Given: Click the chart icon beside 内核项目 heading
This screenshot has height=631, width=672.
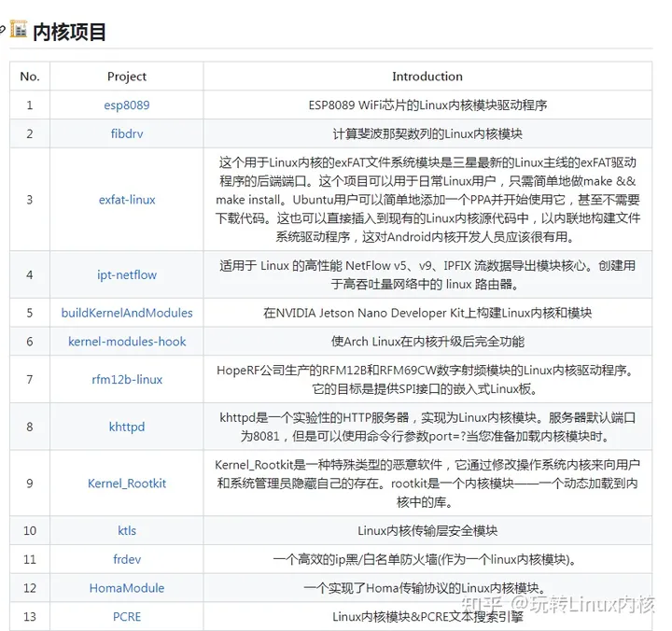Looking at the screenshot, I should 19,29.
